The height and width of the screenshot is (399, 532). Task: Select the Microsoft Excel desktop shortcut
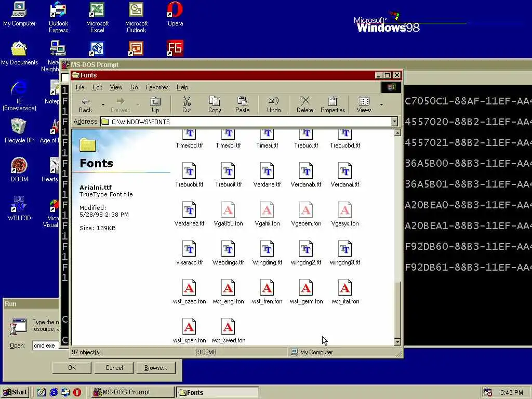click(97, 17)
